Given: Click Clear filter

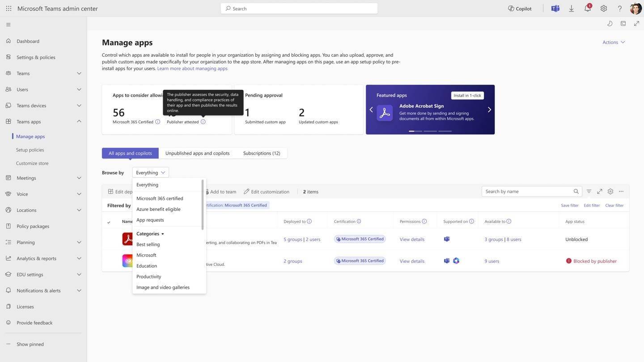Looking at the screenshot, I should [x=614, y=206].
